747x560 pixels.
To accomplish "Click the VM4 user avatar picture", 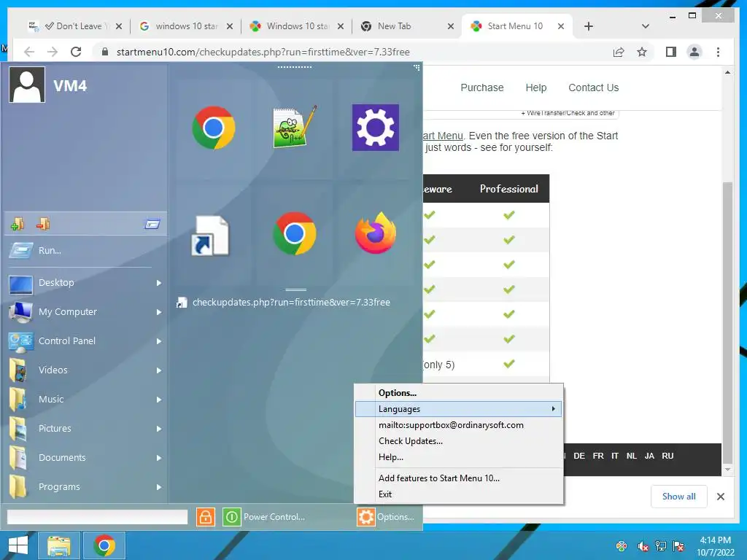I will [27, 85].
